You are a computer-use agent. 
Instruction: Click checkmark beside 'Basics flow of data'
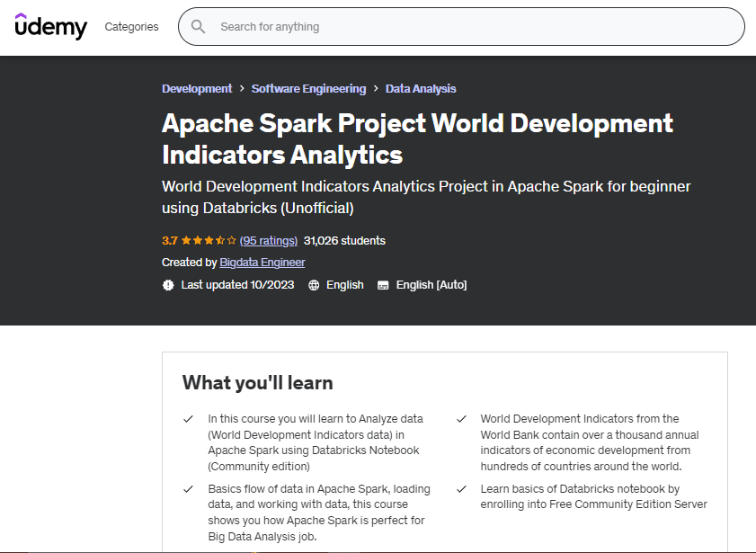tap(188, 489)
